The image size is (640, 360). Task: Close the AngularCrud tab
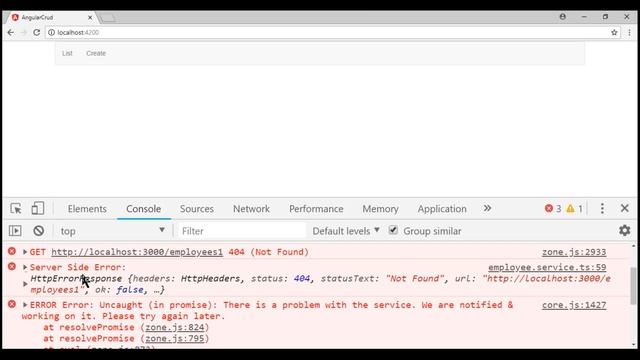(x=90, y=17)
